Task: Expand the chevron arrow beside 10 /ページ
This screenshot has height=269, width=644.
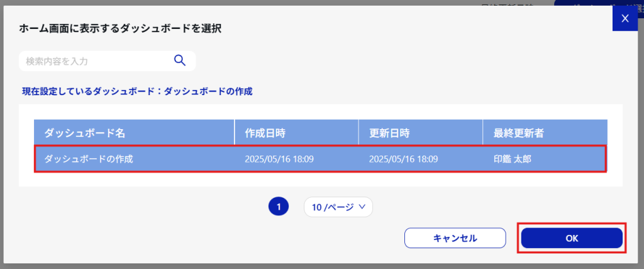Action: pos(362,207)
